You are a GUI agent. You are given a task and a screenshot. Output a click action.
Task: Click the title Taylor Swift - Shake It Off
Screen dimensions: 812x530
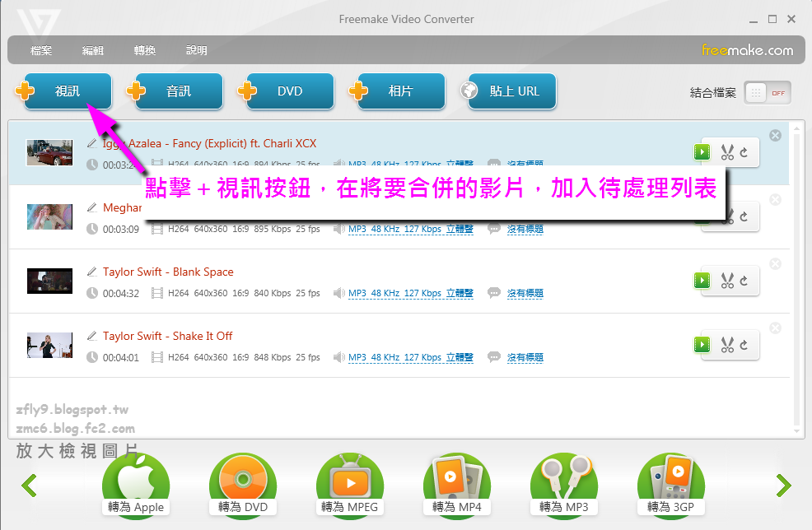167,336
